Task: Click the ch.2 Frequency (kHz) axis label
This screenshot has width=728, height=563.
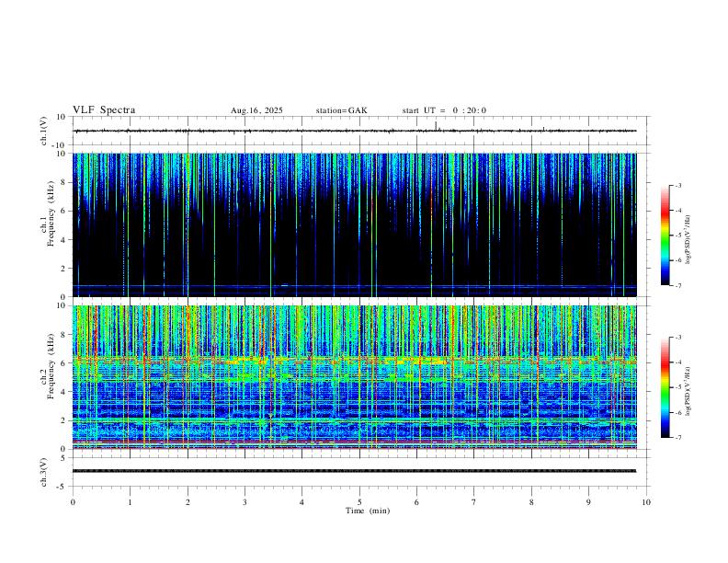Action: tap(48, 366)
